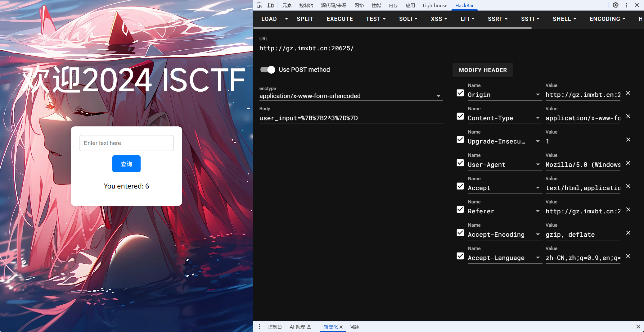
Task: Uncheck the Content-Type header checkbox
Action: [460, 116]
